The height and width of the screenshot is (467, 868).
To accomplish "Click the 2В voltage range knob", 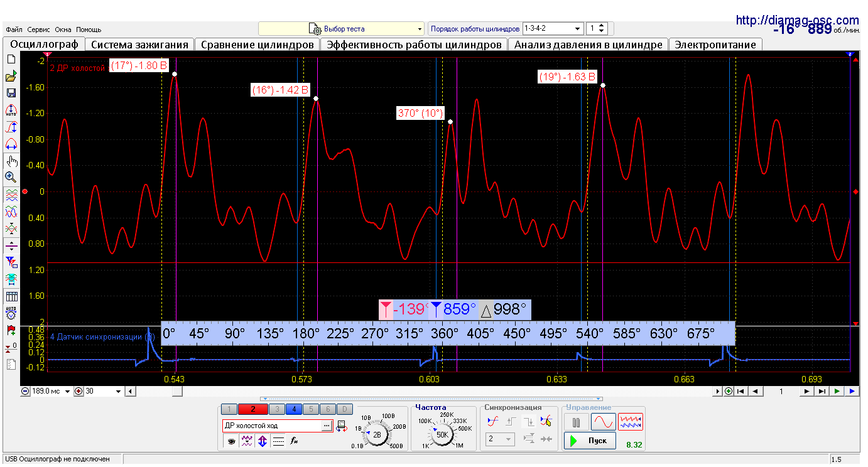I will tap(376, 434).
